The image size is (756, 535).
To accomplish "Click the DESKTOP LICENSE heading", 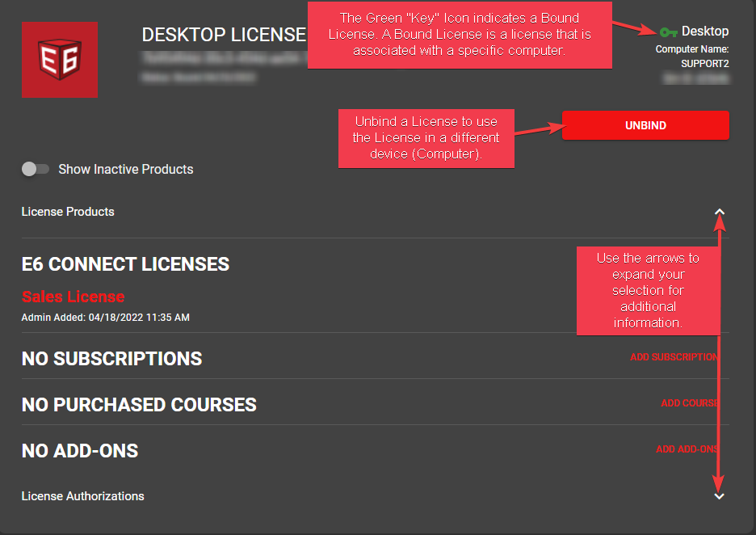I will coord(224,35).
